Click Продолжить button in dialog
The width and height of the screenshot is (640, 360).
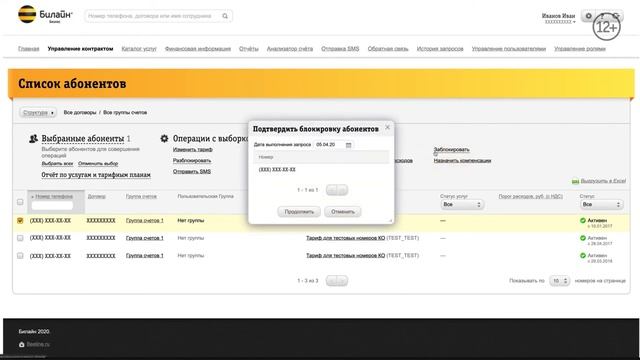pos(299,212)
